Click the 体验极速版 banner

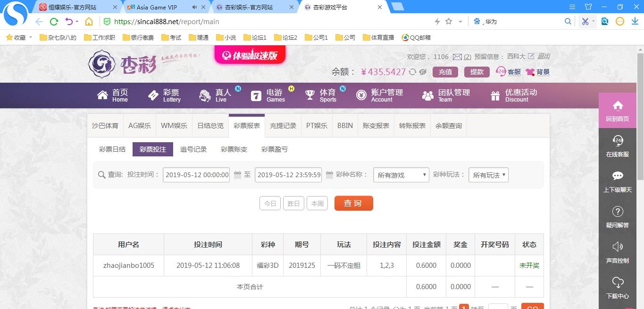pyautogui.click(x=250, y=55)
